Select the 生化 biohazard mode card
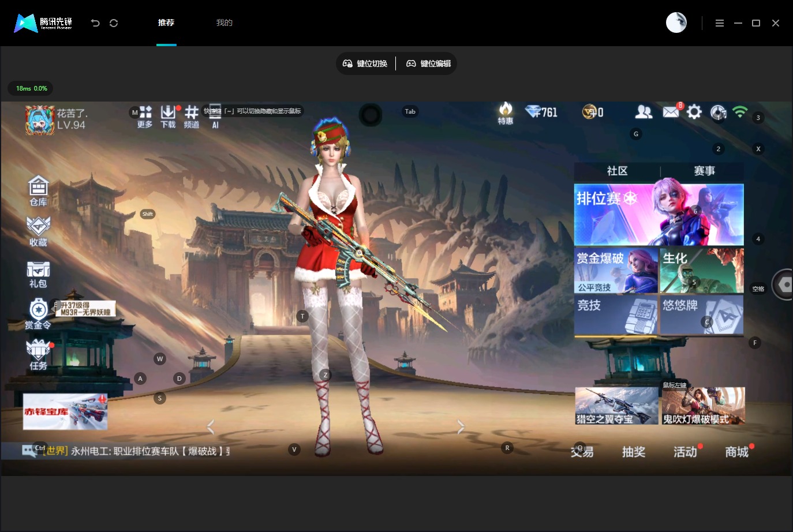The height and width of the screenshot is (532, 793). click(x=702, y=271)
